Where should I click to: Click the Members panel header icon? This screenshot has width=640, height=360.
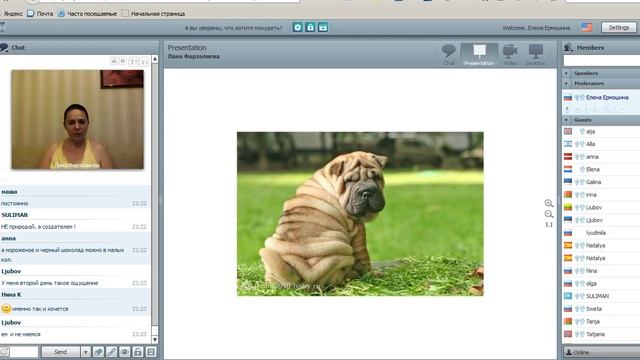(x=568, y=48)
